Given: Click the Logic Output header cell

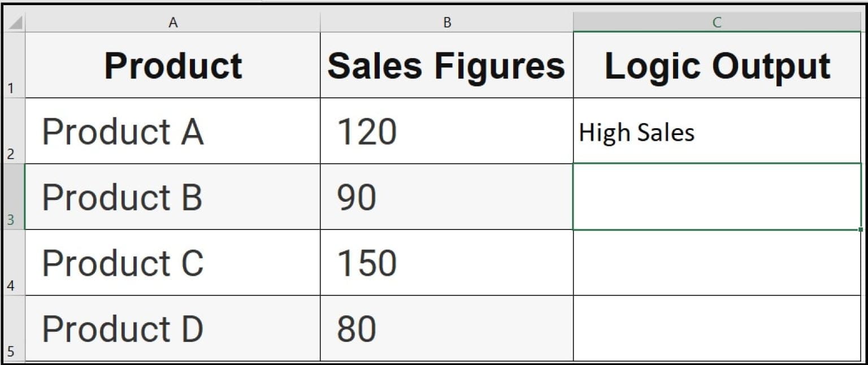Looking at the screenshot, I should [717, 65].
